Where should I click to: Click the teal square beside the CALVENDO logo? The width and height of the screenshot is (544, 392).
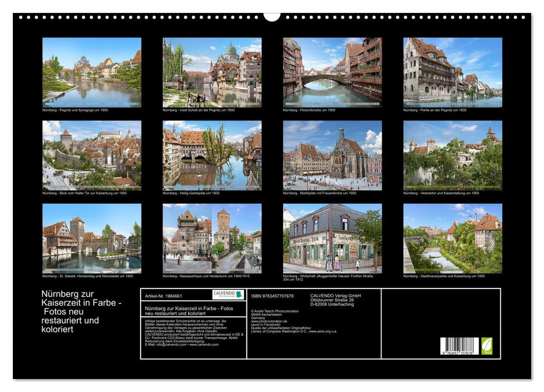coord(240,293)
